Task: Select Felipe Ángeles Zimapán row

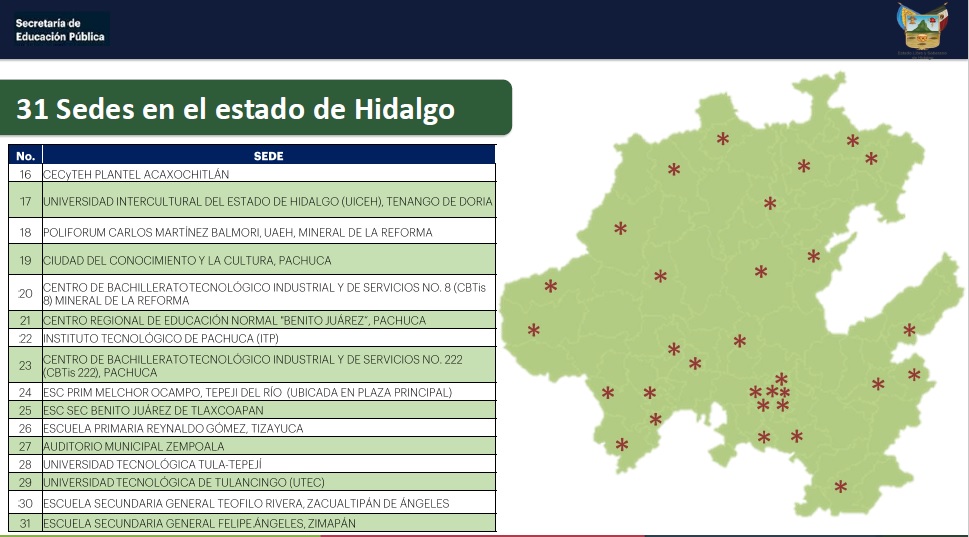Action: click(252, 523)
